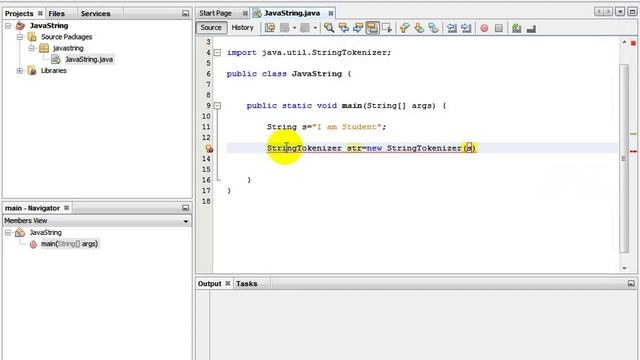
Task: Click the Find Selection magnifier icon
Action: click(x=329, y=28)
